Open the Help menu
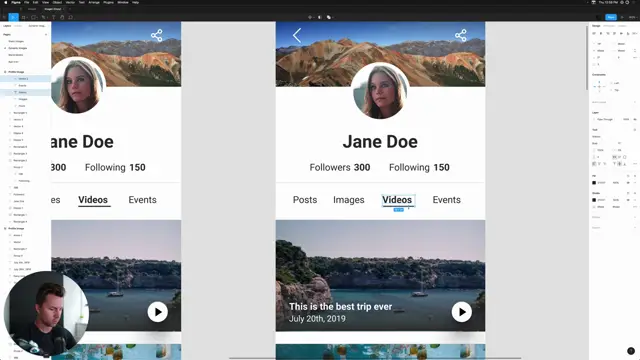The height and width of the screenshot is (360, 640). coord(135,2)
